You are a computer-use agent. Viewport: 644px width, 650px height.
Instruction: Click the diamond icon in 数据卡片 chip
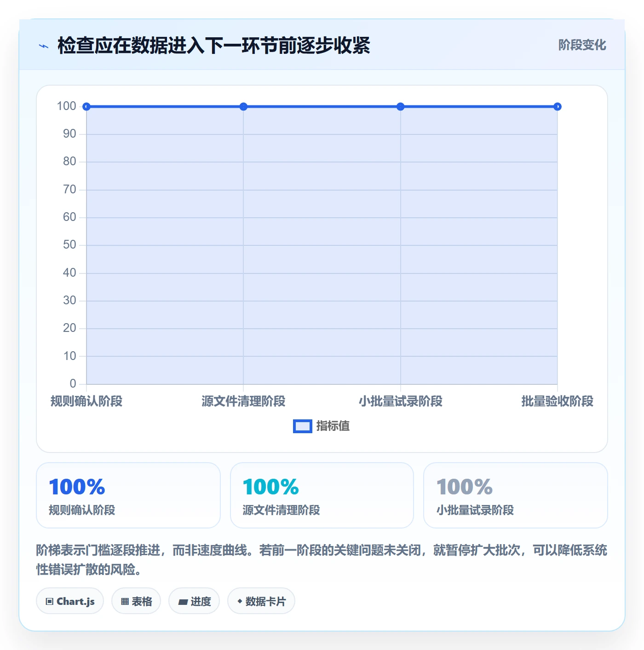pyautogui.click(x=239, y=601)
